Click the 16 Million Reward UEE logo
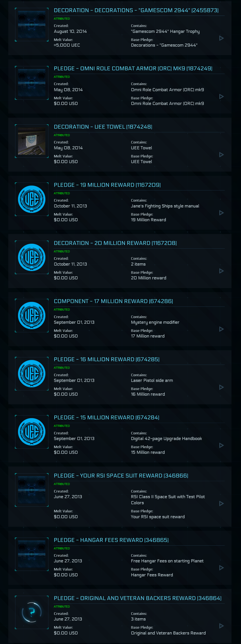This screenshot has height=644, width=241. click(x=32, y=373)
